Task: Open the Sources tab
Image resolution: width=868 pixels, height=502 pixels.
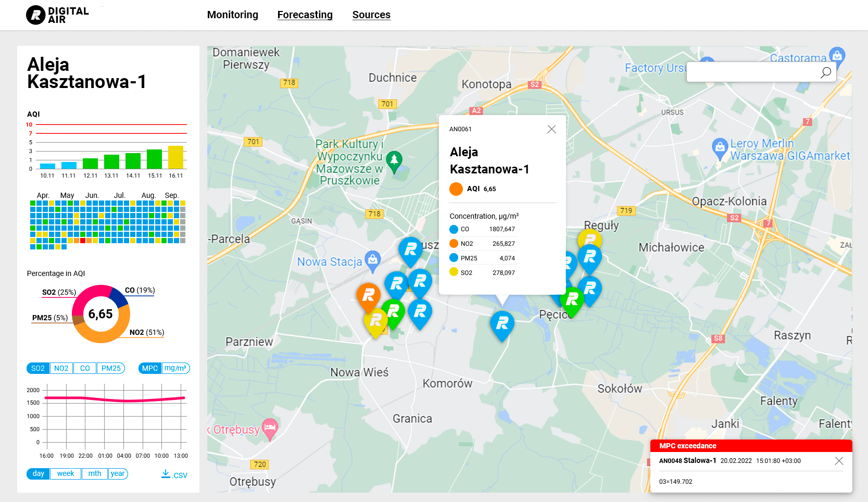Action: click(371, 15)
